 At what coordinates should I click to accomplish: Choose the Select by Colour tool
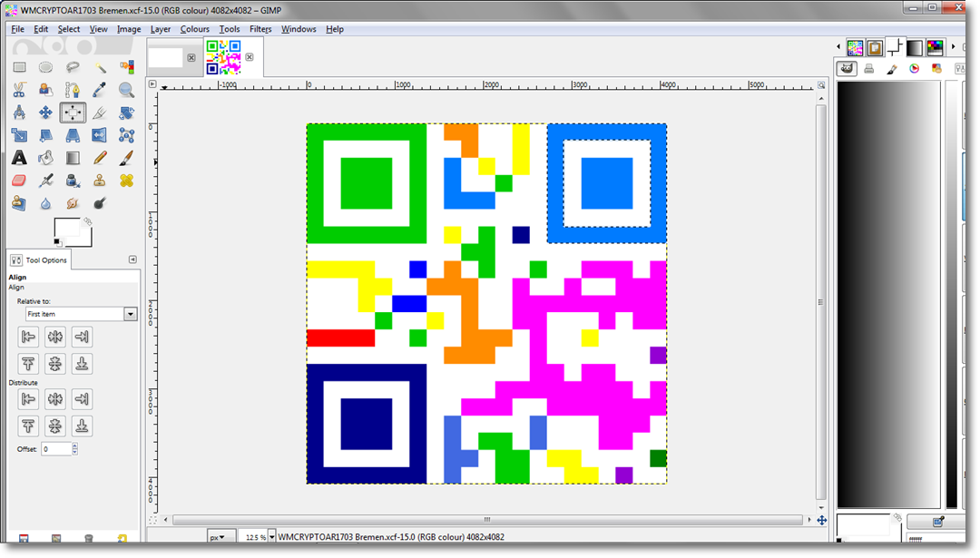pyautogui.click(x=126, y=67)
